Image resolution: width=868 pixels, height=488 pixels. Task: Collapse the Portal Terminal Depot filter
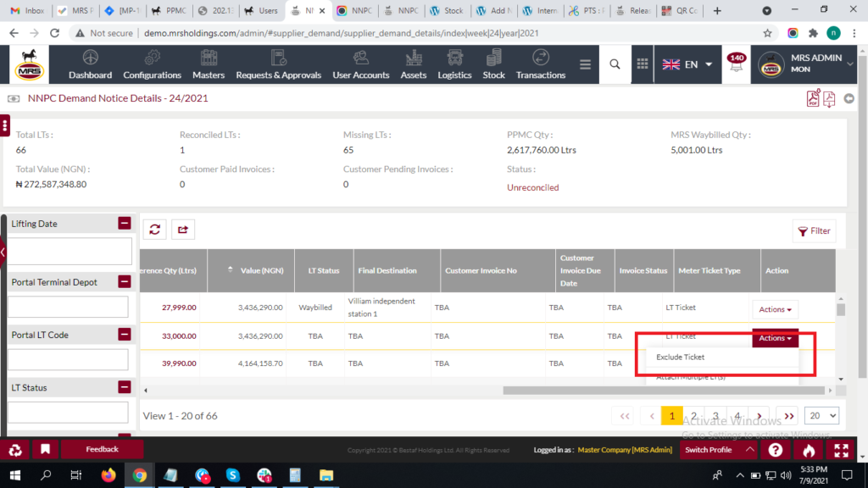point(125,281)
